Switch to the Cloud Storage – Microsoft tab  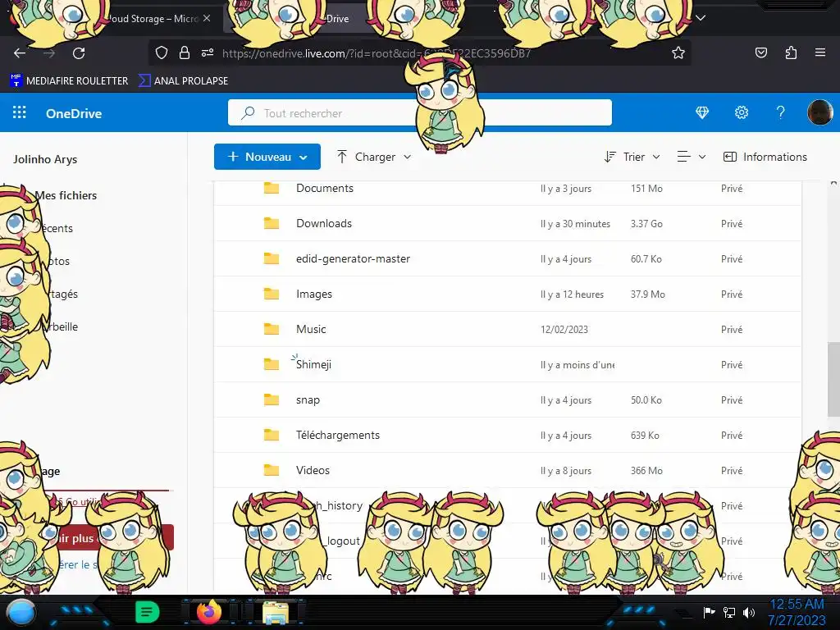pyautogui.click(x=152, y=18)
